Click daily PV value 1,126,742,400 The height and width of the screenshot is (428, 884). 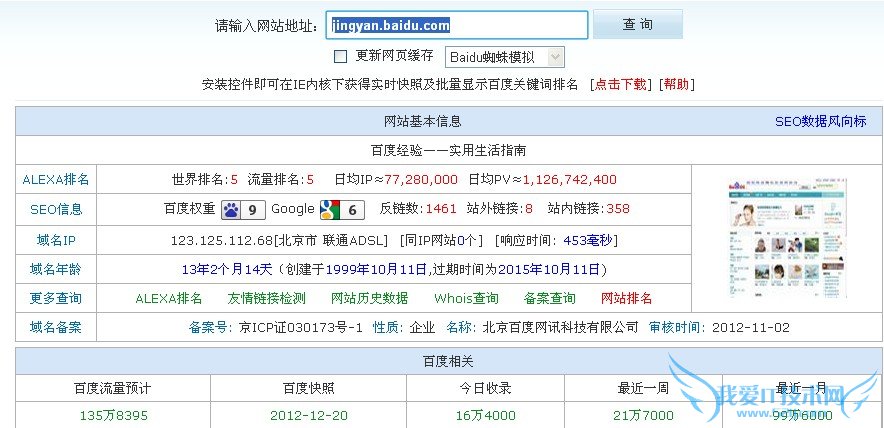tap(570, 180)
